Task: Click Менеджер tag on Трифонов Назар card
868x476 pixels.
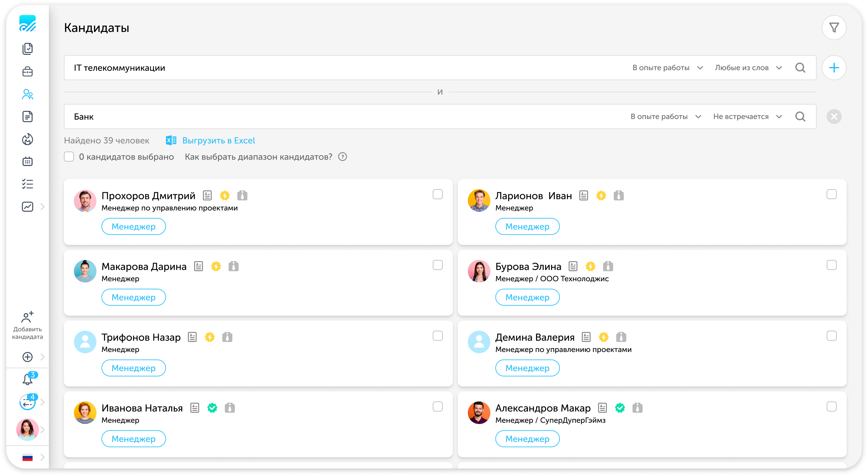Action: click(133, 368)
